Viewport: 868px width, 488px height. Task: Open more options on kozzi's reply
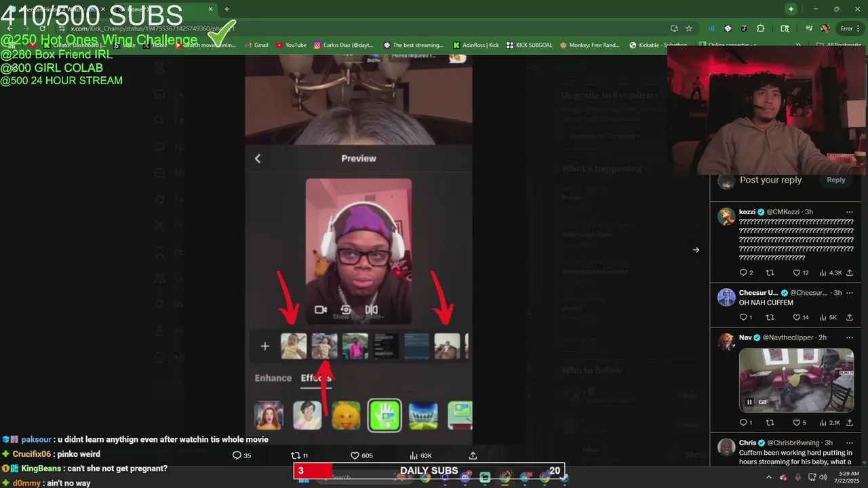[849, 212]
